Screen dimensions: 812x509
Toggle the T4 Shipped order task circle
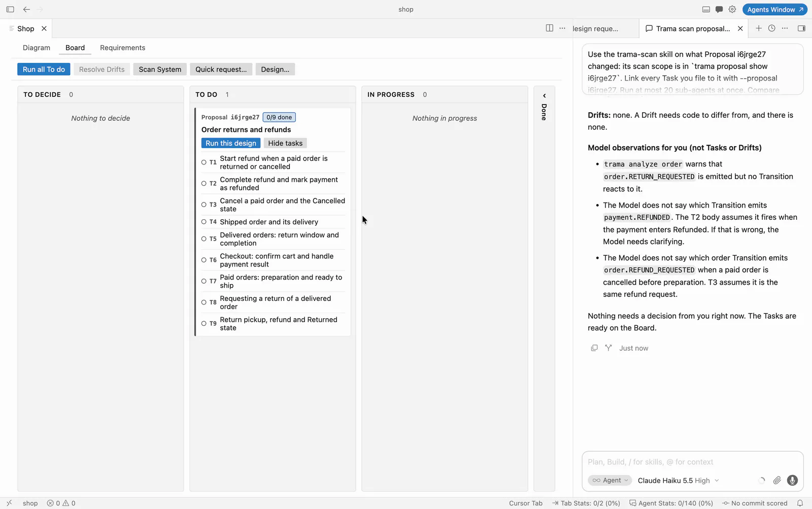(x=204, y=222)
